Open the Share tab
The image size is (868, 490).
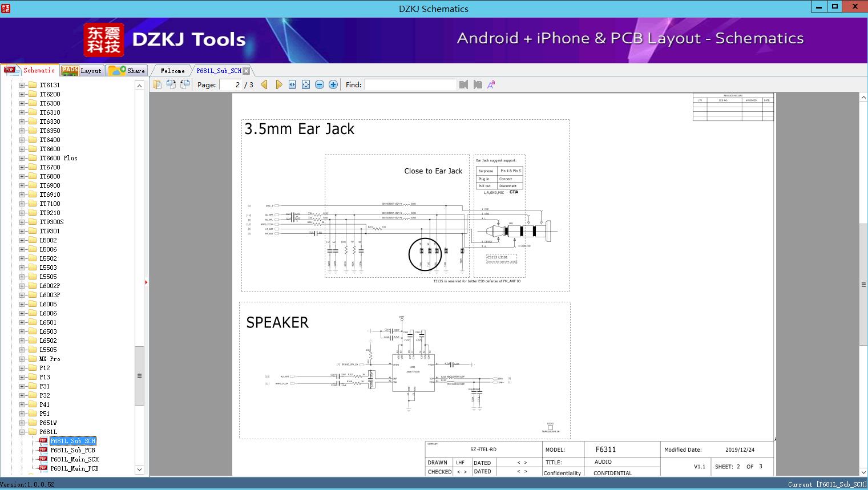click(127, 70)
